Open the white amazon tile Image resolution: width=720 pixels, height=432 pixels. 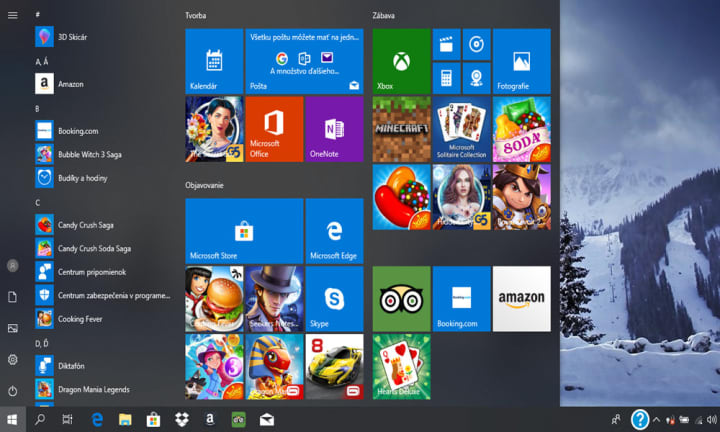(x=522, y=299)
